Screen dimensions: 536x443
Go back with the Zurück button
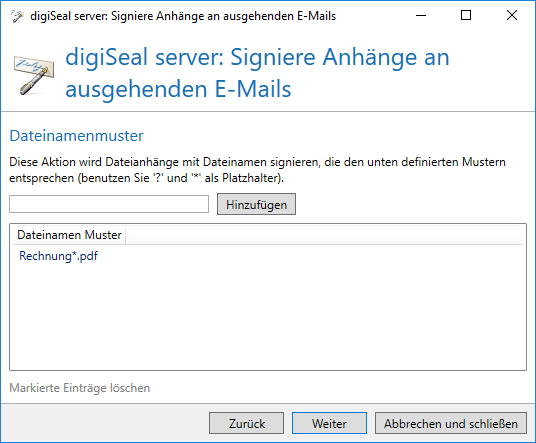click(x=246, y=423)
